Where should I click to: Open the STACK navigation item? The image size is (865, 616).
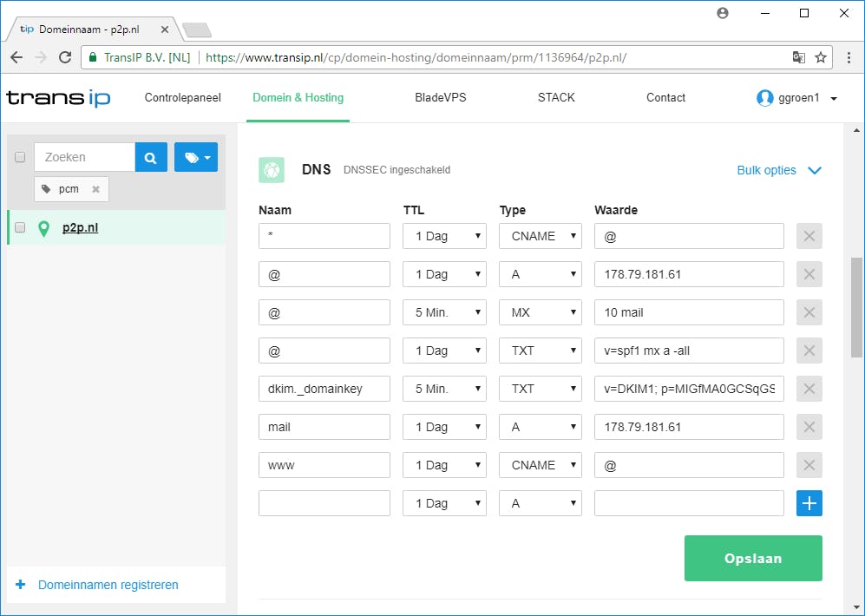tap(556, 98)
